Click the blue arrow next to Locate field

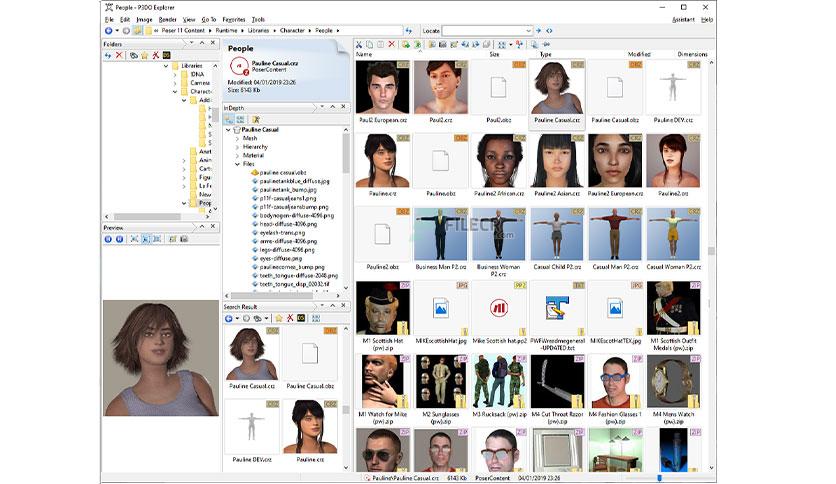click(538, 30)
